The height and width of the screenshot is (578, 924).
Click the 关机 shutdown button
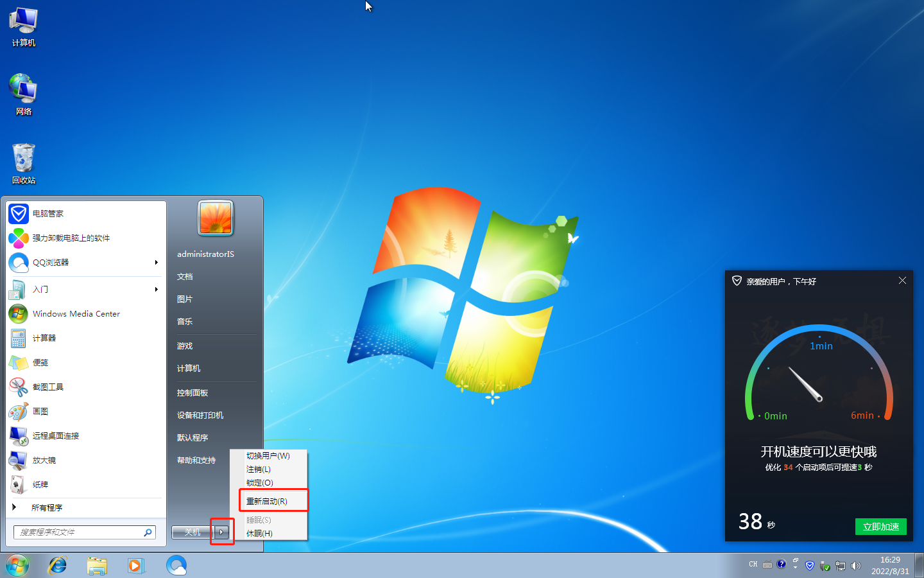point(193,532)
